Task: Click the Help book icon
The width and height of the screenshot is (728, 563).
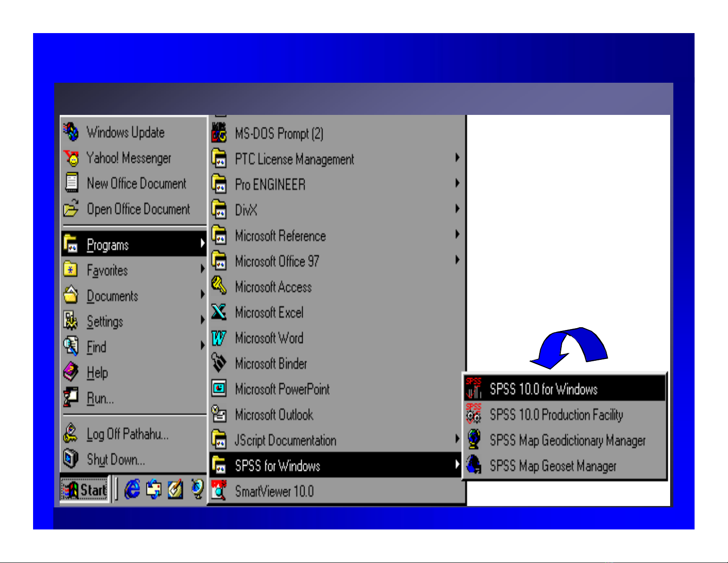Action: [x=71, y=371]
